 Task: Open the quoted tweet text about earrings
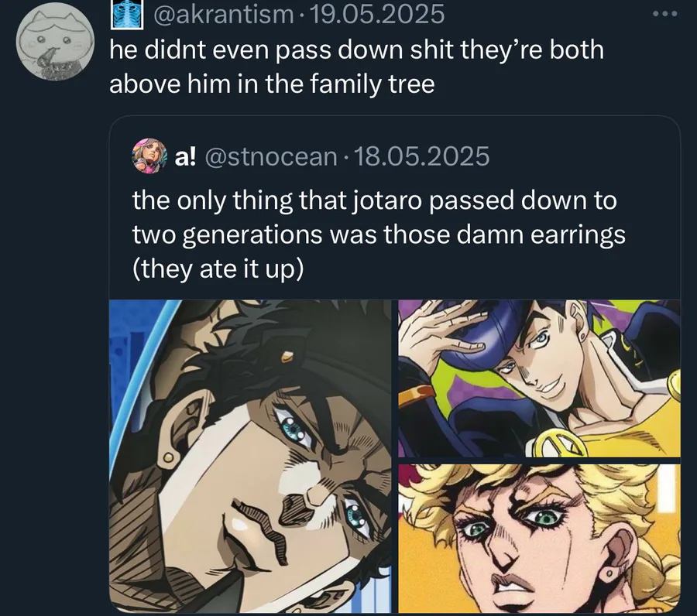379,234
